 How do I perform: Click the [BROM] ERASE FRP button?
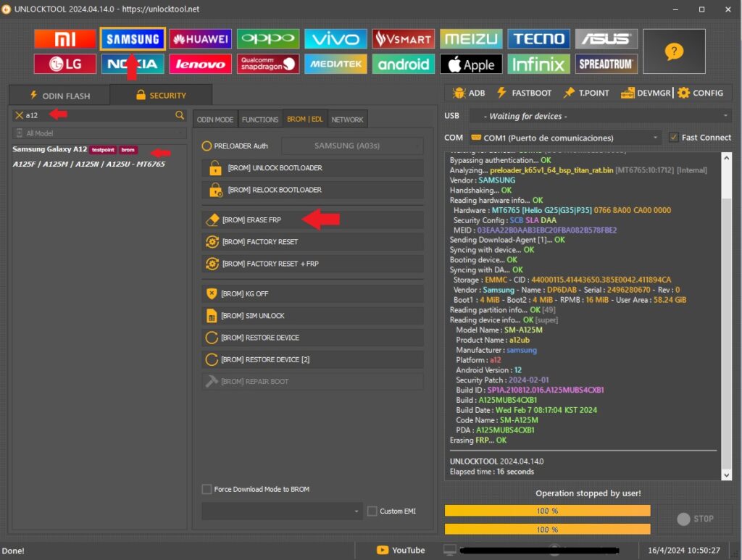point(313,220)
